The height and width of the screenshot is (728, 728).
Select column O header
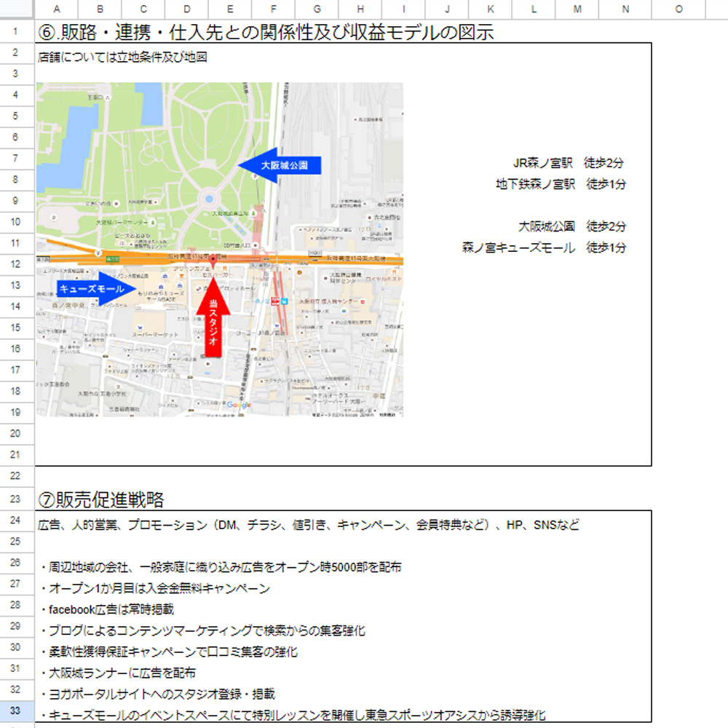(x=678, y=9)
